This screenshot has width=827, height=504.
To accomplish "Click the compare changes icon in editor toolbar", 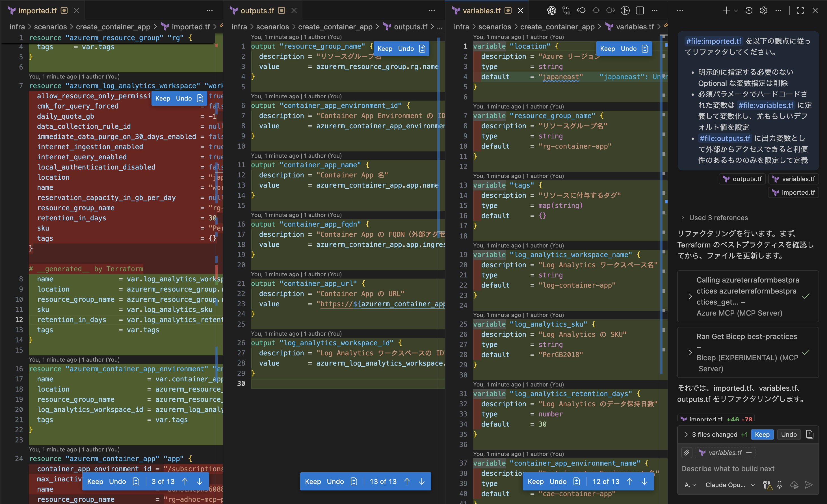I will tap(566, 10).
